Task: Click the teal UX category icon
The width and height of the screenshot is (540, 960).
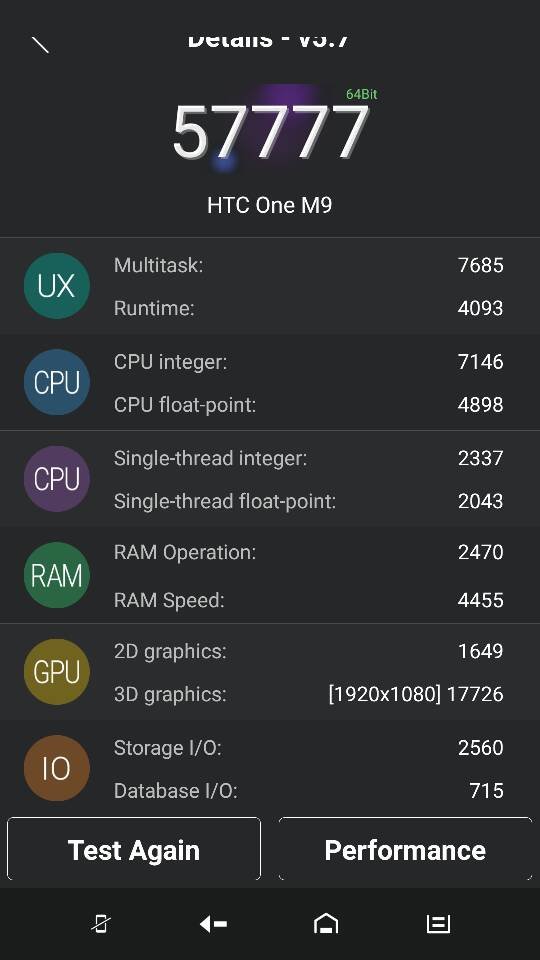Action: [x=56, y=286]
